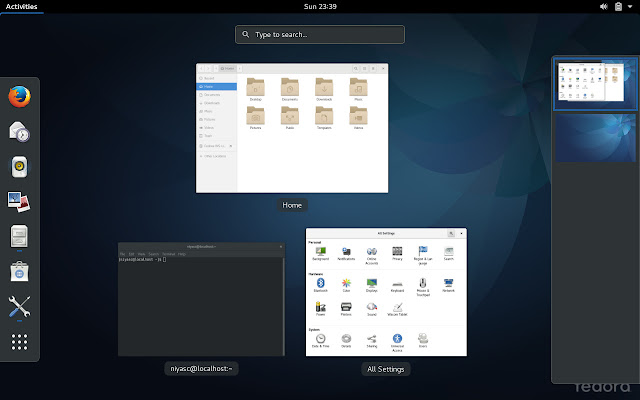This screenshot has width=640, height=400.
Task: Open Notifications in All Settings
Action: click(346, 253)
